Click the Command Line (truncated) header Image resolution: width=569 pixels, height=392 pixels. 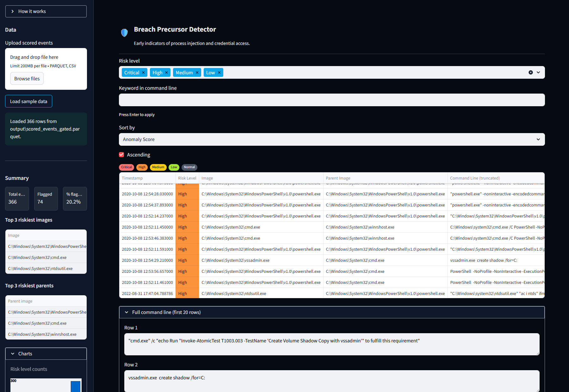coord(496,178)
